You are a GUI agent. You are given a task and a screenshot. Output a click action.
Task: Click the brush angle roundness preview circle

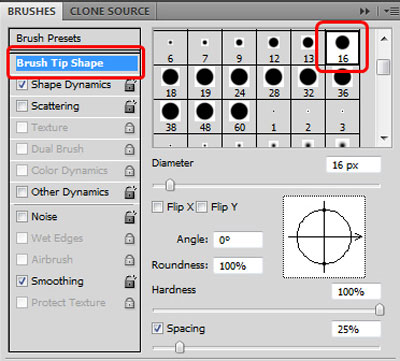coord(324,237)
